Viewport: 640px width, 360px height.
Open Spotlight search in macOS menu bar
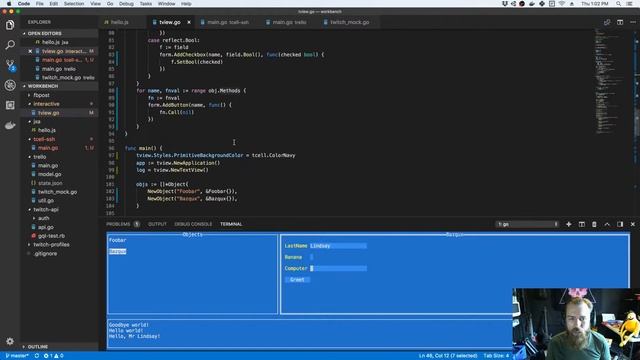(x=618, y=4)
